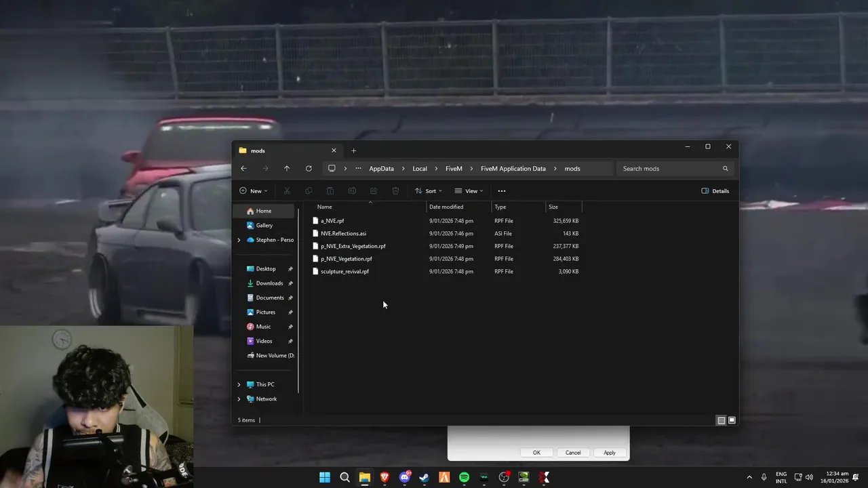This screenshot has width=868, height=488.
Task: Switch to details list view in status bar
Action: point(722,420)
